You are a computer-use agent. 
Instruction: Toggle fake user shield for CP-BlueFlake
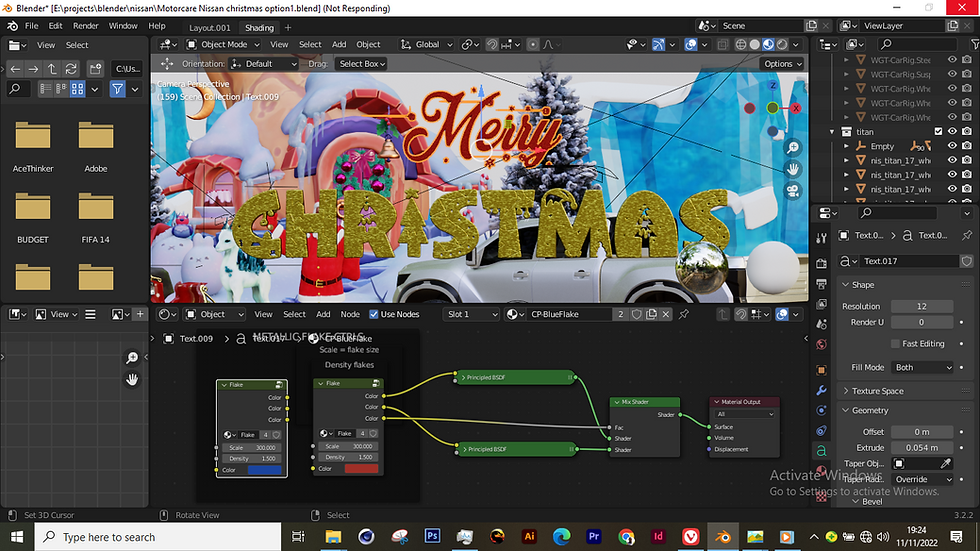click(x=636, y=314)
